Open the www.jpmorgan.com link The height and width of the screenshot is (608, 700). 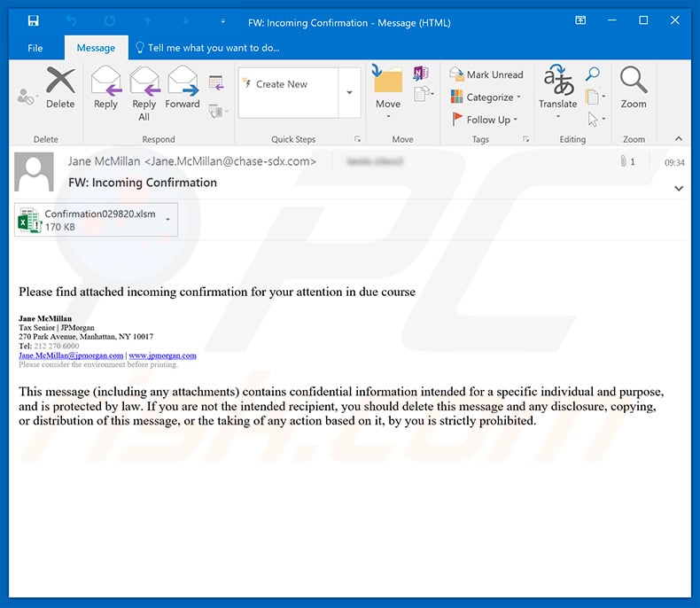point(162,355)
